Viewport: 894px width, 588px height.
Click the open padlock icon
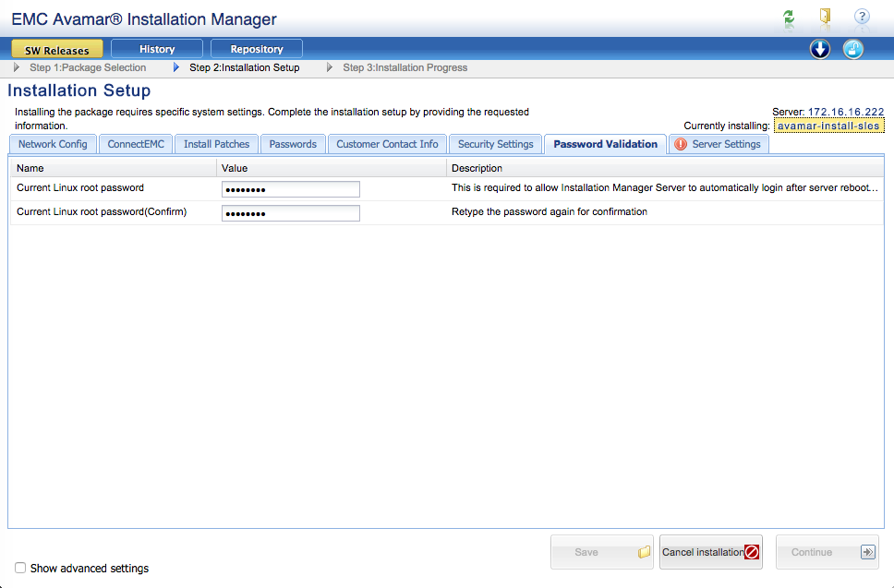click(853, 50)
